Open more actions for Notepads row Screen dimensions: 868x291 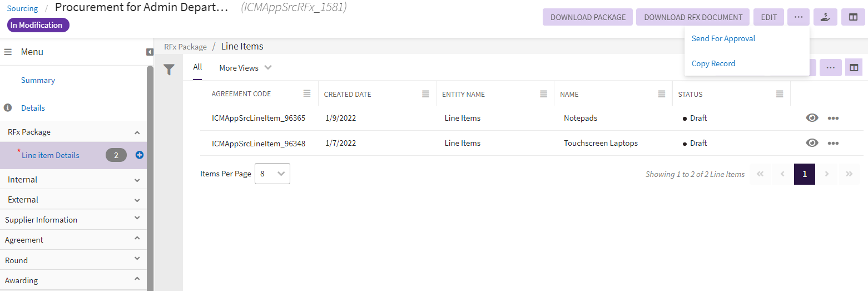click(x=832, y=118)
